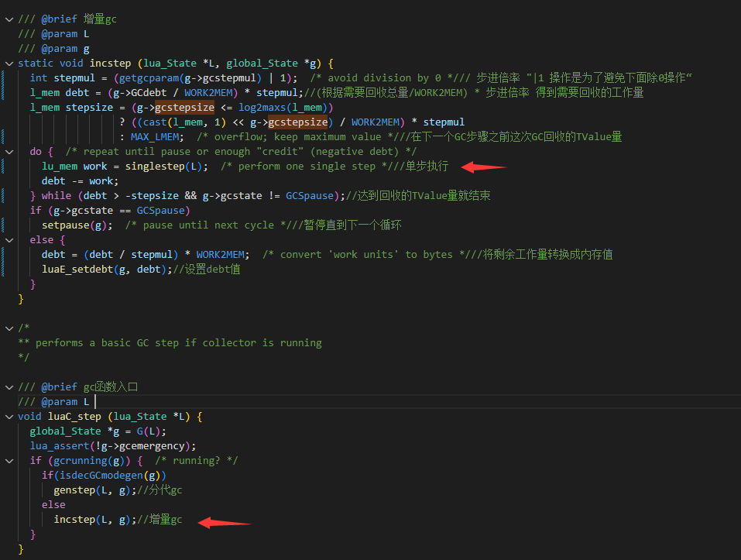Collapse the gcrunning if block fold
Screen dimensions: 741x560
(x=9, y=460)
